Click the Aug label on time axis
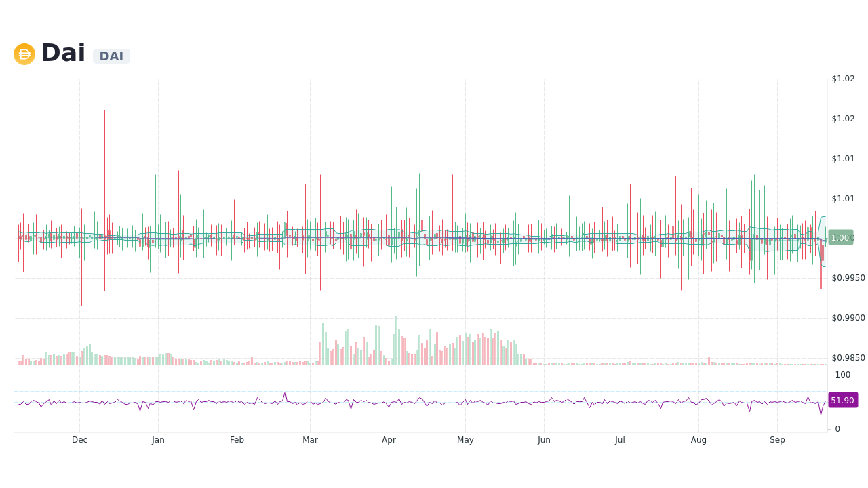This screenshot has height=488, width=868. (x=698, y=440)
